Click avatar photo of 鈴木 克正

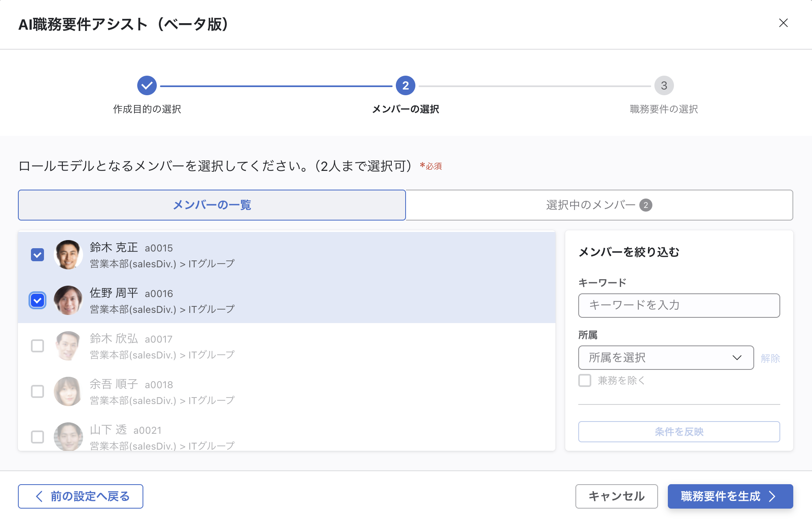click(68, 255)
